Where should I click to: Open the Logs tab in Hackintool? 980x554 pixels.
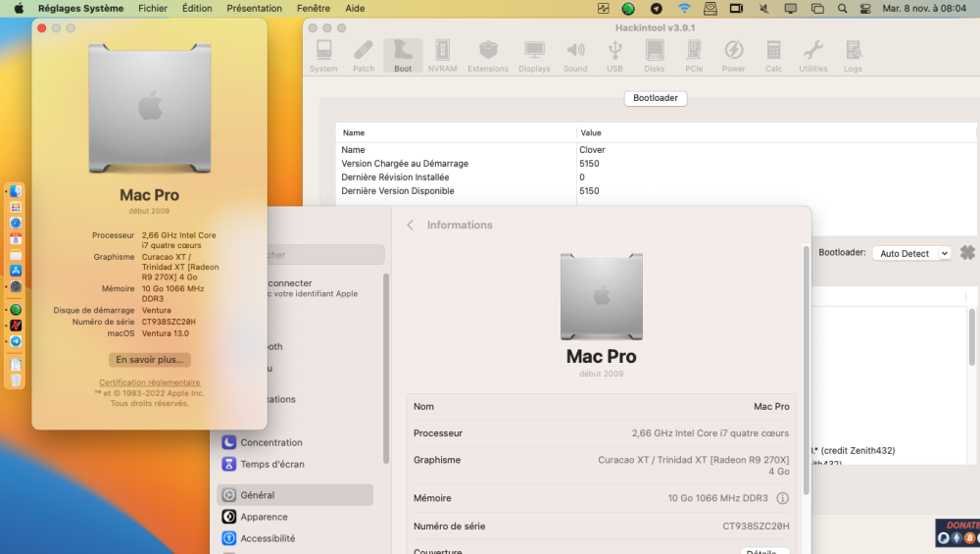coord(854,56)
